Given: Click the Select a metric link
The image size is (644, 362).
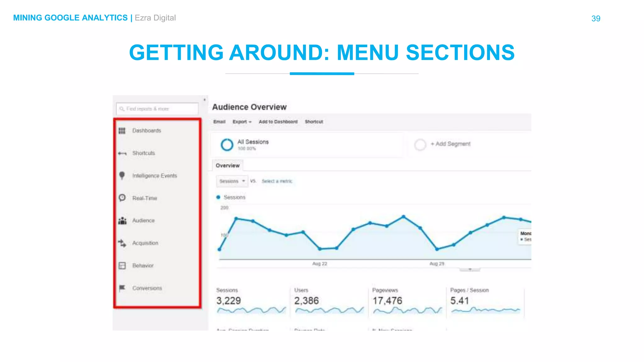Looking at the screenshot, I should coord(277,181).
